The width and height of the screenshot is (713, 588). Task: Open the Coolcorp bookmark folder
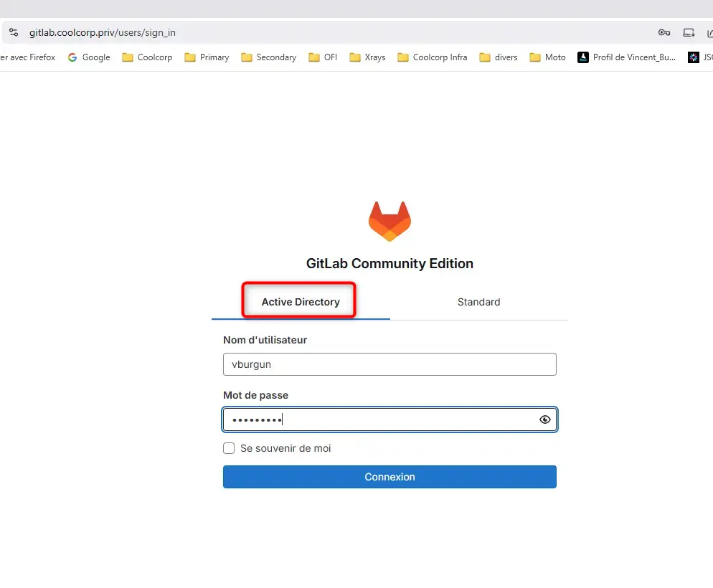coord(147,57)
